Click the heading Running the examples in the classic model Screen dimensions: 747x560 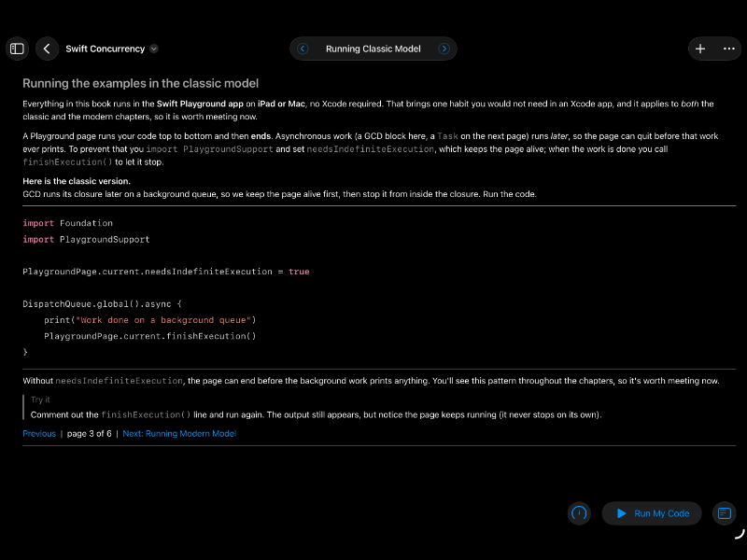click(141, 83)
